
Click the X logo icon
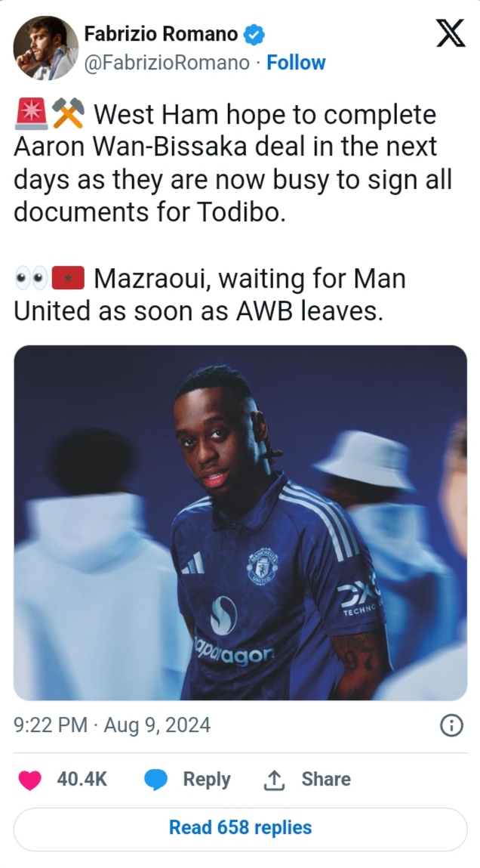click(451, 32)
